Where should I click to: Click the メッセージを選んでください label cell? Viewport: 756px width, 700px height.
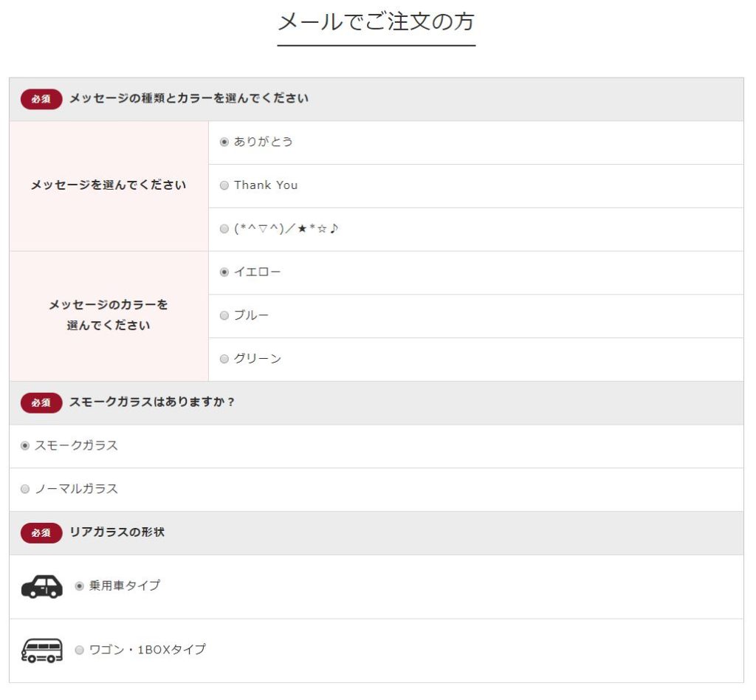click(x=109, y=185)
